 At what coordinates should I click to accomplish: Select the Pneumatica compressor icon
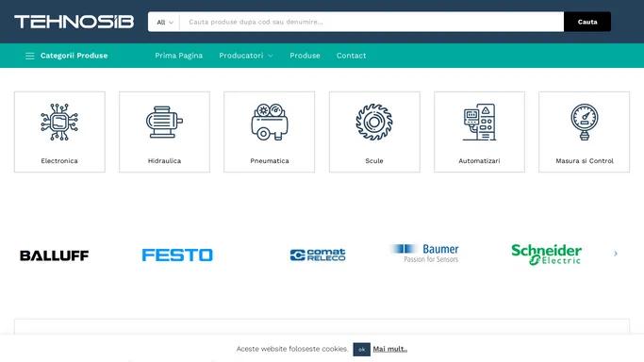pos(270,122)
